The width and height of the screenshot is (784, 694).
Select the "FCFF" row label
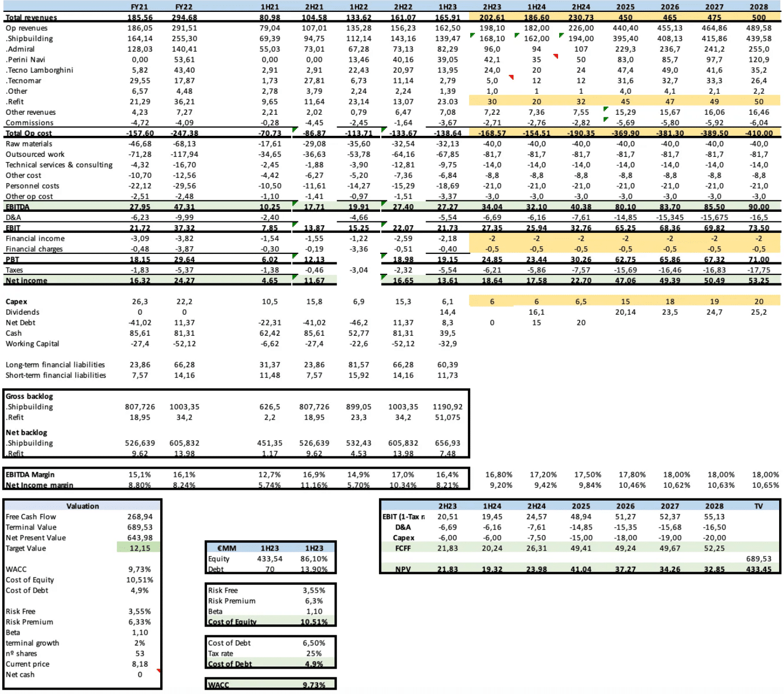[x=403, y=548]
